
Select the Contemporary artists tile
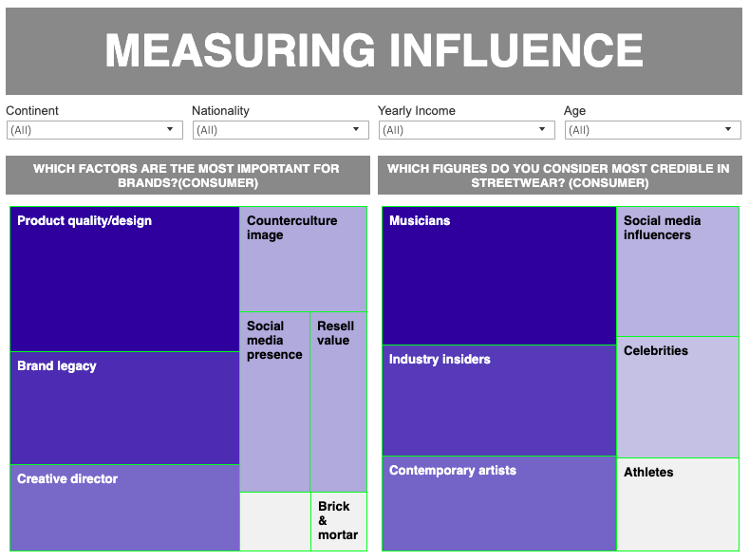click(x=499, y=503)
